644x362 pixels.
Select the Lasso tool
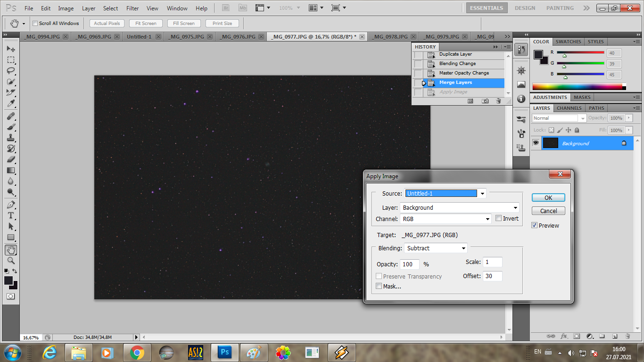click(11, 71)
